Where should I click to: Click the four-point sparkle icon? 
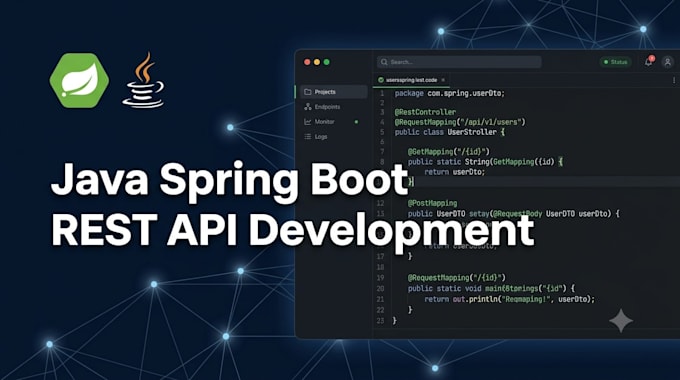pyautogui.click(x=621, y=321)
